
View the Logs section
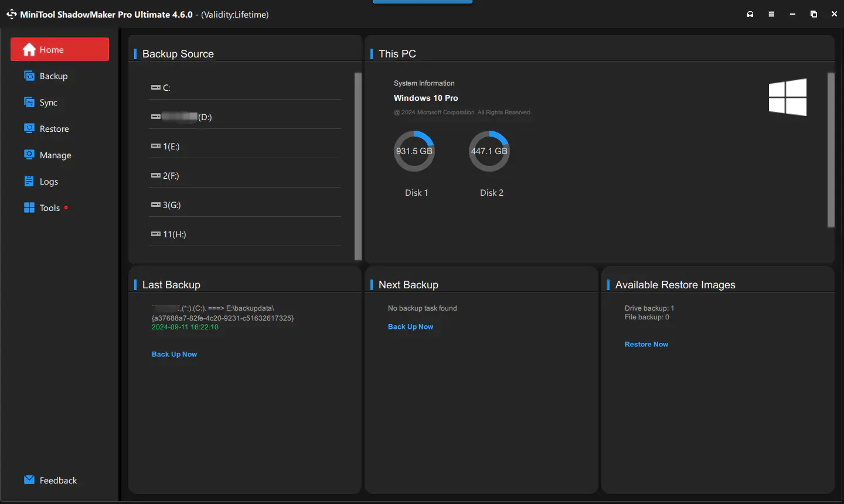[48, 181]
